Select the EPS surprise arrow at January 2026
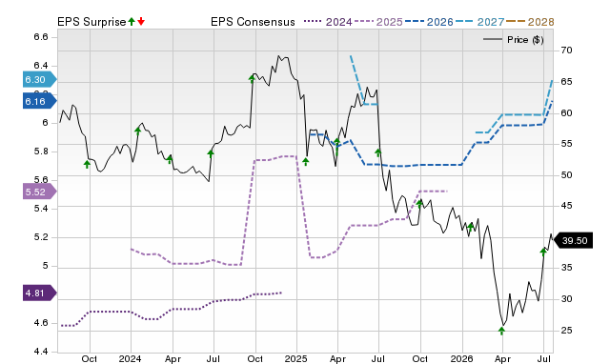 [471, 227]
